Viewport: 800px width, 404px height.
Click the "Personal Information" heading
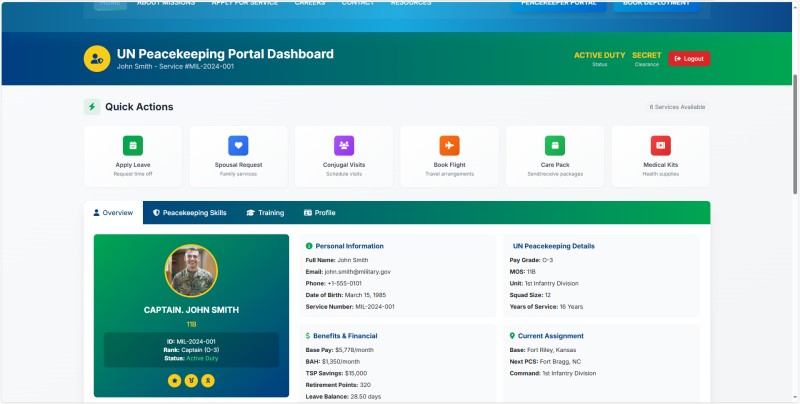pos(349,246)
